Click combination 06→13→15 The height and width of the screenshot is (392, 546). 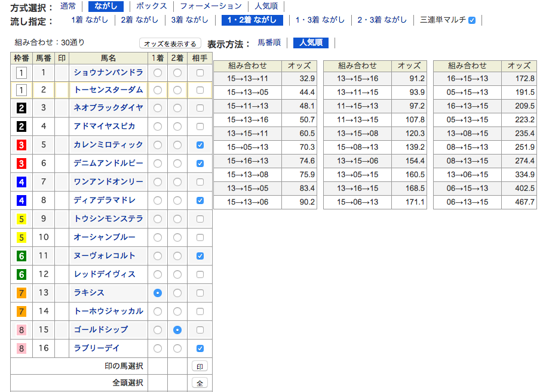point(467,202)
